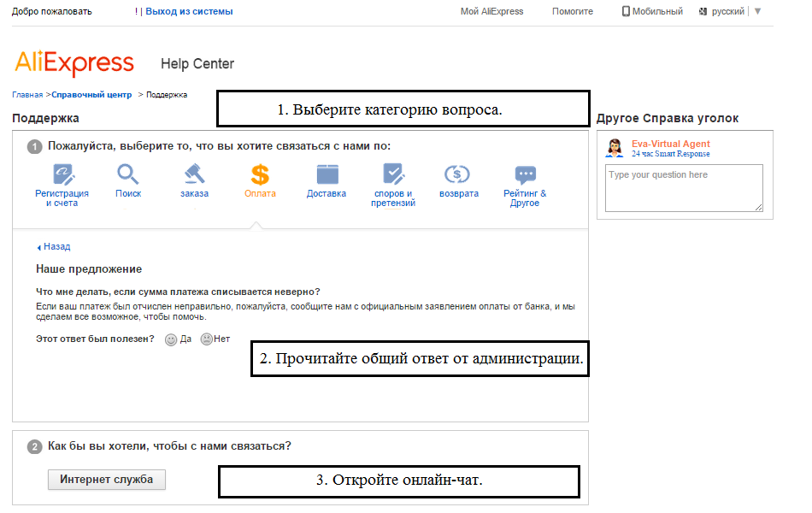Mark answer helpful with Да smiley
Image resolution: width=812 pixels, height=513 pixels.
coord(171,339)
